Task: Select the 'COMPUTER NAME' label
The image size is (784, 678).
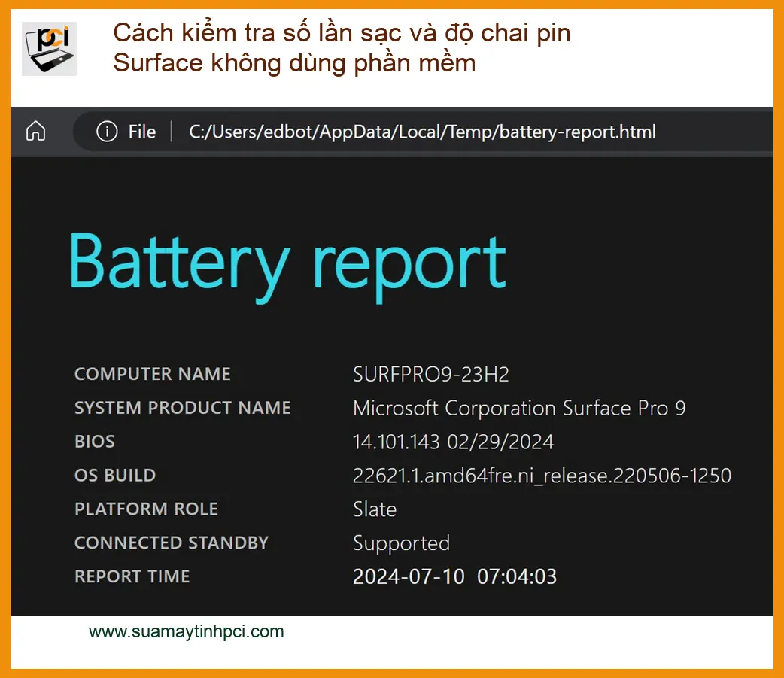Action: point(153,374)
